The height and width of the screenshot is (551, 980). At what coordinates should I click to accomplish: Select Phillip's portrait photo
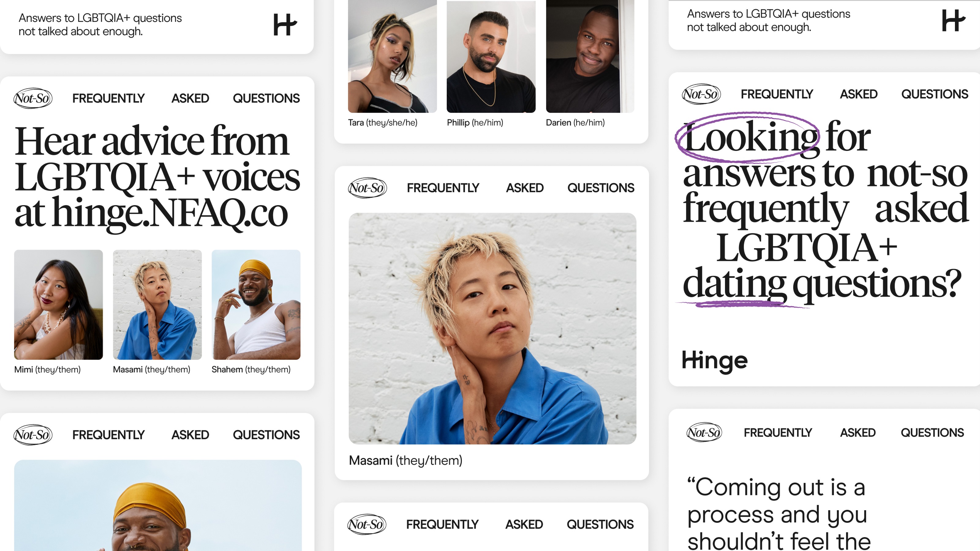tap(491, 56)
